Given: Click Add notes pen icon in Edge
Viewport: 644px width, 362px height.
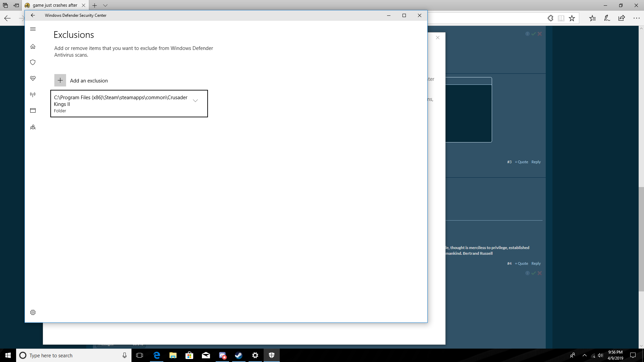Looking at the screenshot, I should tap(607, 18).
